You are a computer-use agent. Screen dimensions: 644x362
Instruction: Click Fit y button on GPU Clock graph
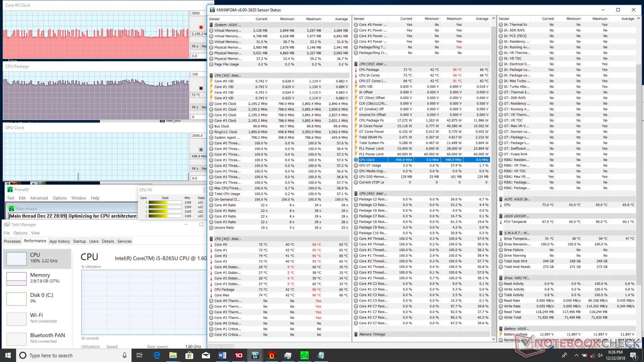(195, 169)
